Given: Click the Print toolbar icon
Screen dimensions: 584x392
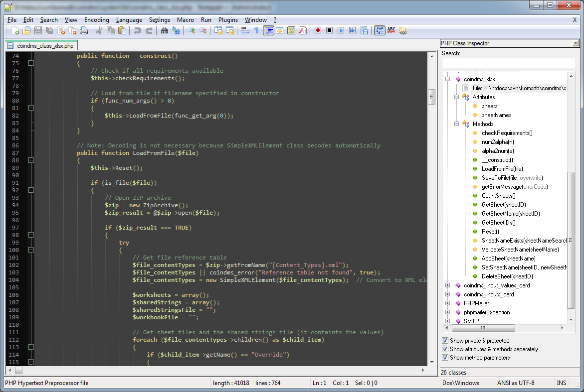Looking at the screenshot, I should pos(84,31).
